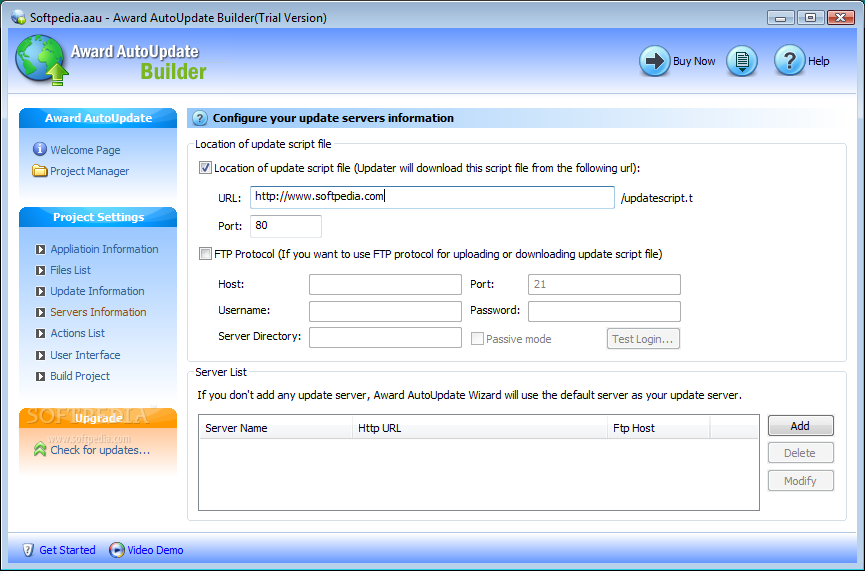The height and width of the screenshot is (571, 865).
Task: Click the Http URL column header
Action: pyautogui.click(x=479, y=428)
